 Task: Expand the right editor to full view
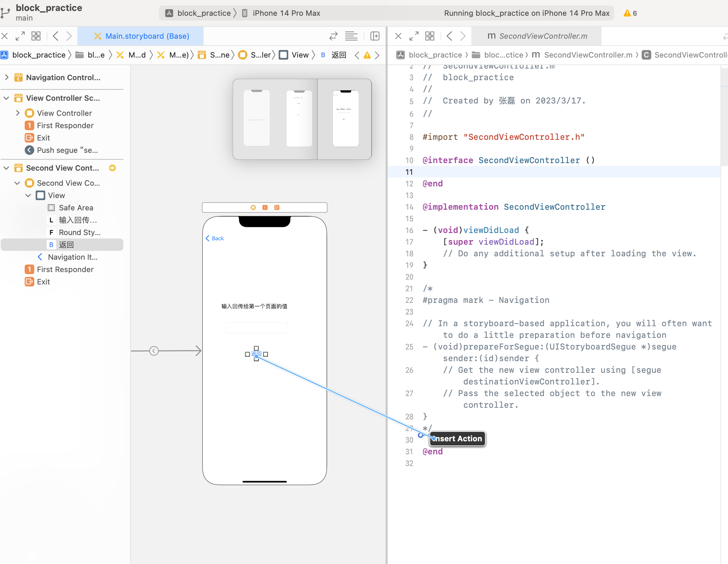coord(414,36)
